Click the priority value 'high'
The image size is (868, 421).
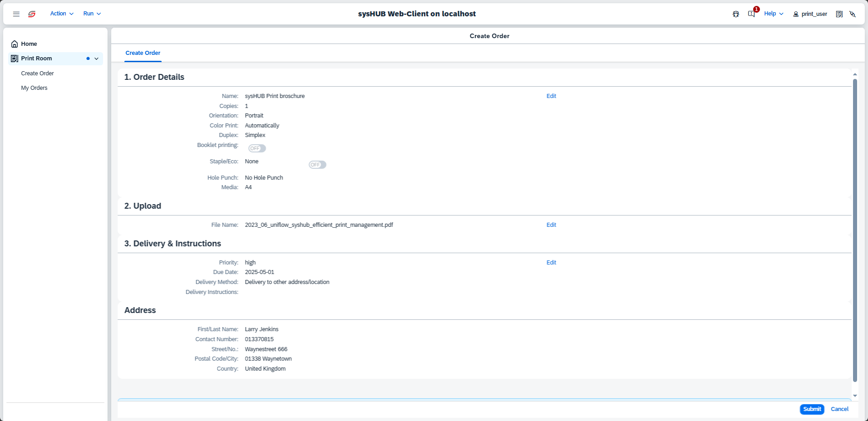[x=250, y=263]
